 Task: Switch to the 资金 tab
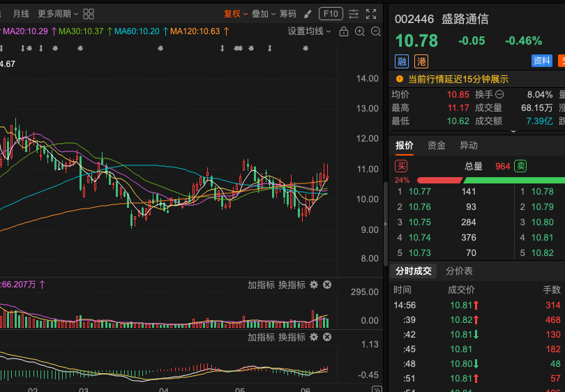point(437,146)
